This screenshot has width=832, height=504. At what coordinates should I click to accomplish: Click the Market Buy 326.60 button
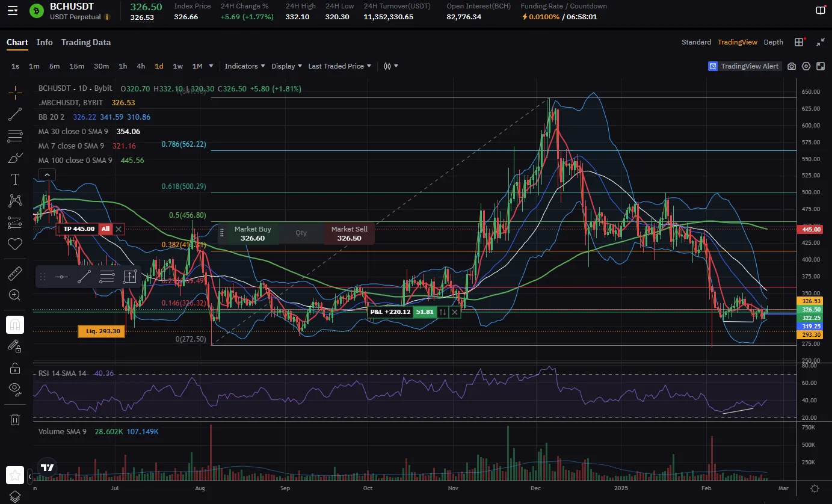tap(252, 233)
